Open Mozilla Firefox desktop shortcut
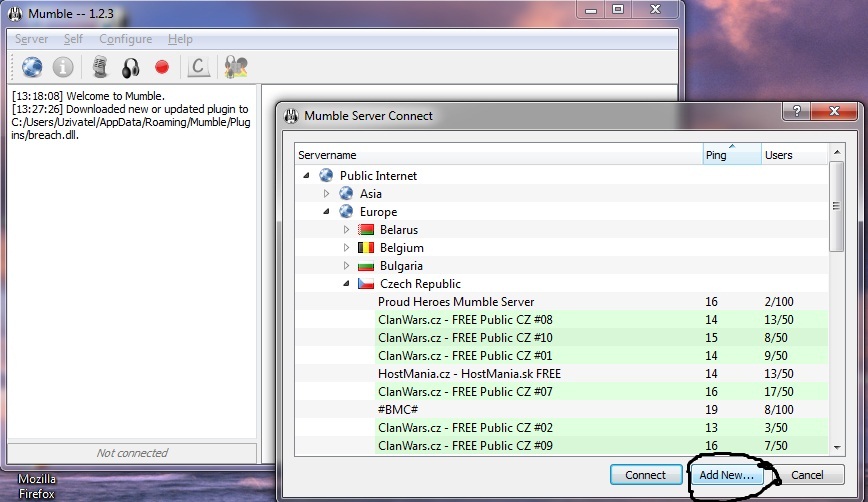 (37, 486)
